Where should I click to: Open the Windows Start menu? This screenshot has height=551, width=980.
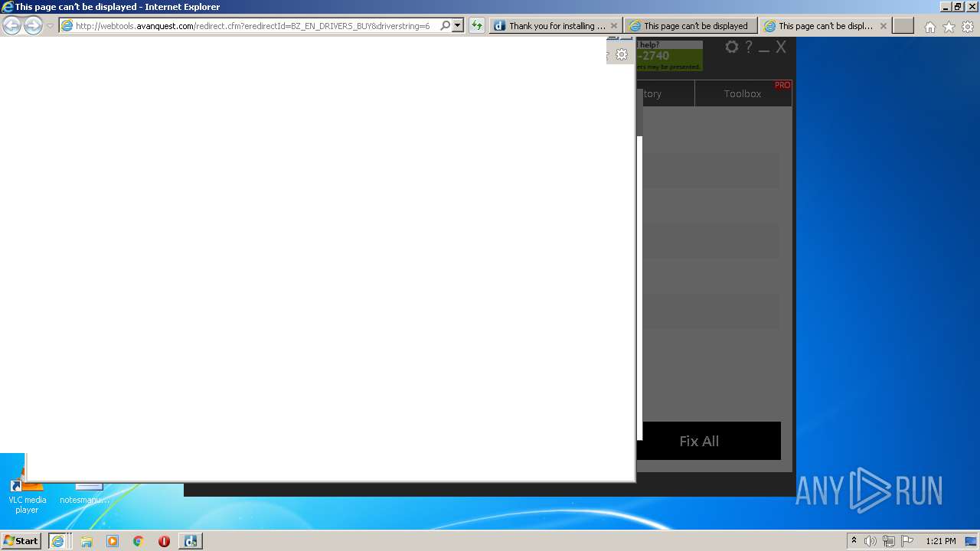click(21, 540)
